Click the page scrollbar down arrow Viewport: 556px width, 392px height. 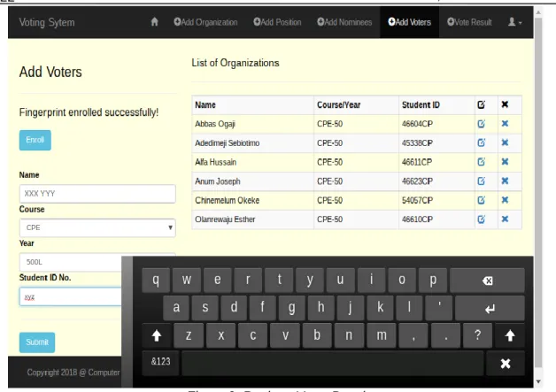point(538,381)
